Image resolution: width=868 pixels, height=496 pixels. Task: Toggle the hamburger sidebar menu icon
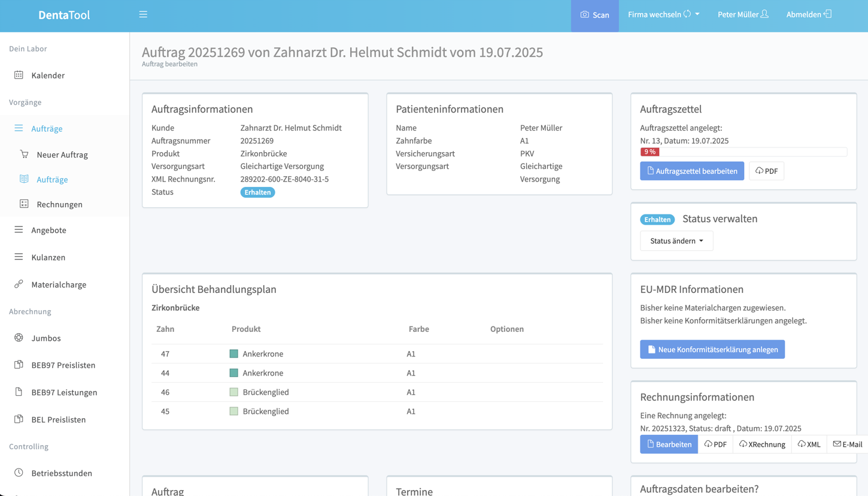(143, 14)
